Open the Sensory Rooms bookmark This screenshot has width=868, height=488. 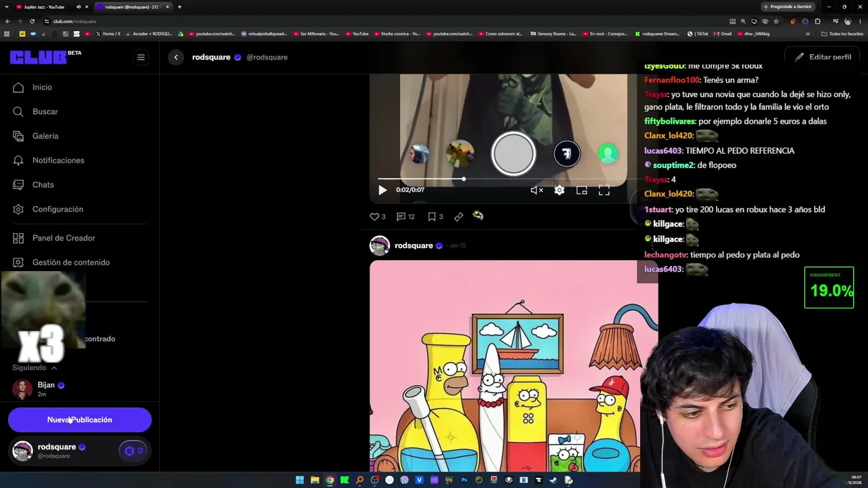(553, 33)
